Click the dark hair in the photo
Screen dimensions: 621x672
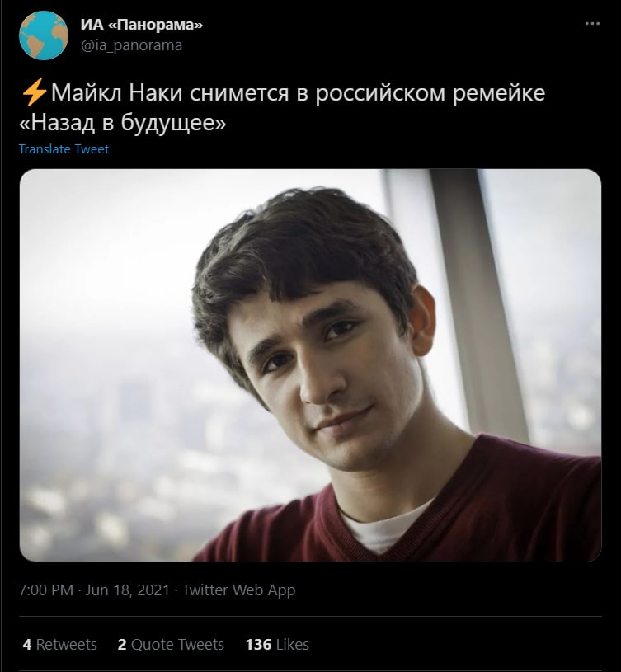pos(300,248)
